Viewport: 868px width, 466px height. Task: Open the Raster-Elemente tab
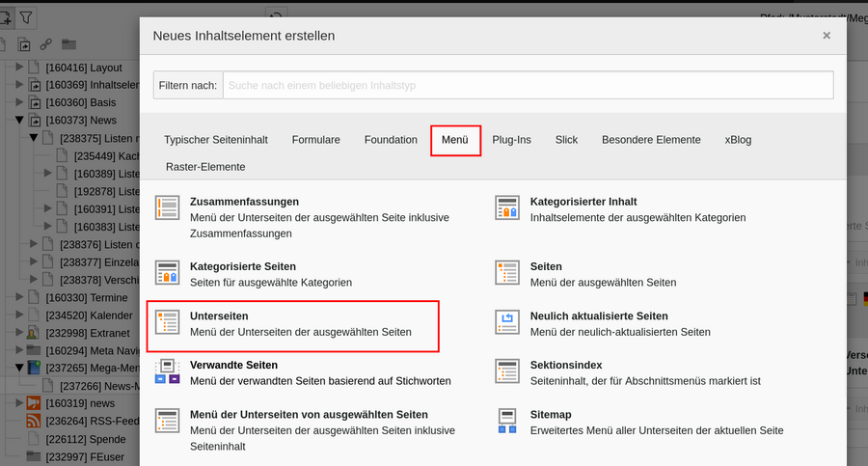pos(205,167)
